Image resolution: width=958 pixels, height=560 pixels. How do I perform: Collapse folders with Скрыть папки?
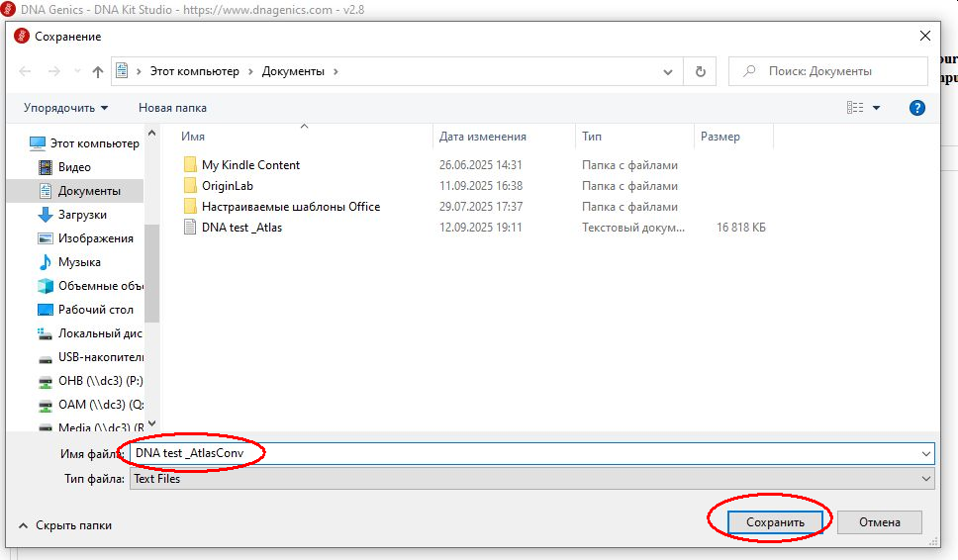pos(65,525)
